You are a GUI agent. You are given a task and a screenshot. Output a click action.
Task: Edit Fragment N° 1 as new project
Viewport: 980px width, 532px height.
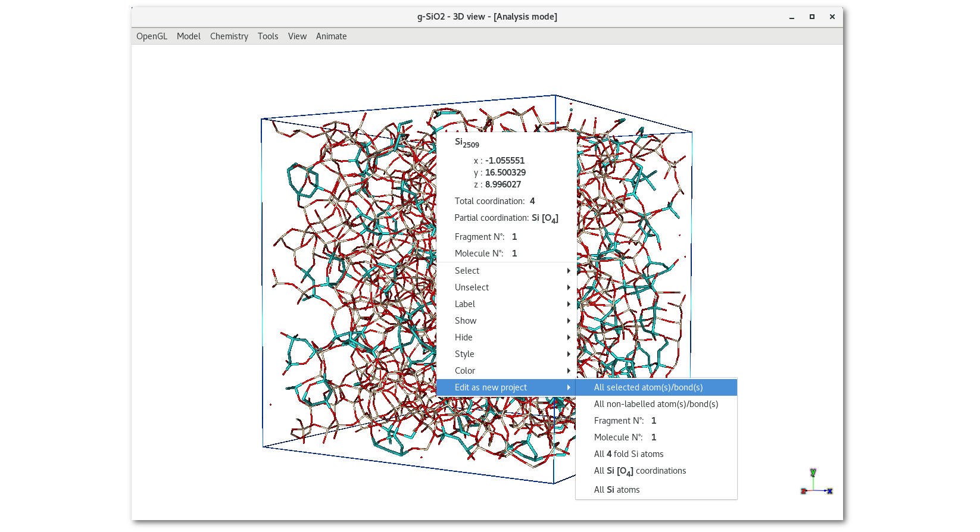[625, 421]
